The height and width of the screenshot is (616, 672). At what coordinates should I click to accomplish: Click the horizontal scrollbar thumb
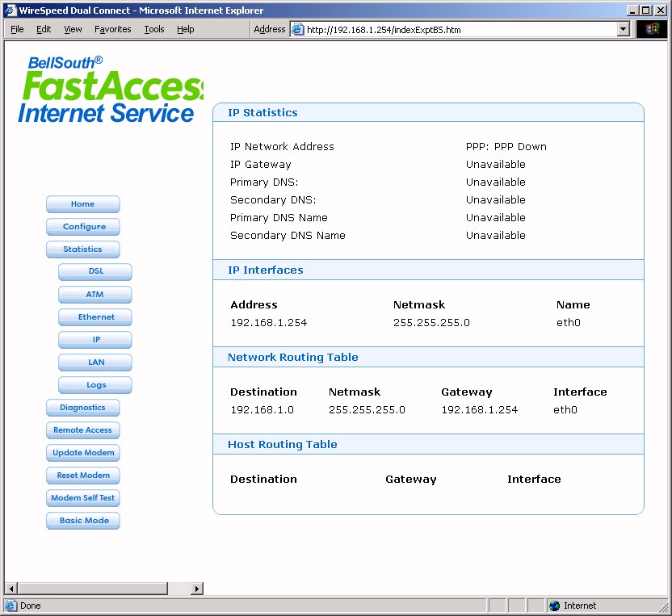pos(93,589)
